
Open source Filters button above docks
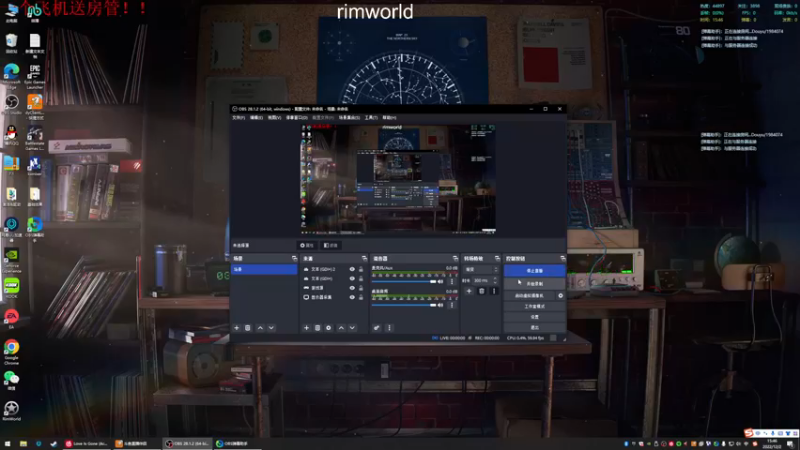pyautogui.click(x=331, y=245)
